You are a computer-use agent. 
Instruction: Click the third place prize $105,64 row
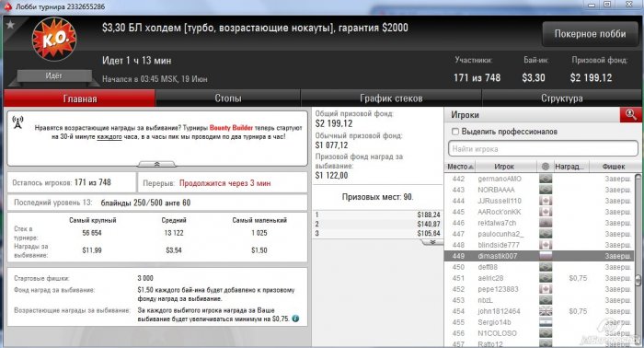pyautogui.click(x=377, y=233)
